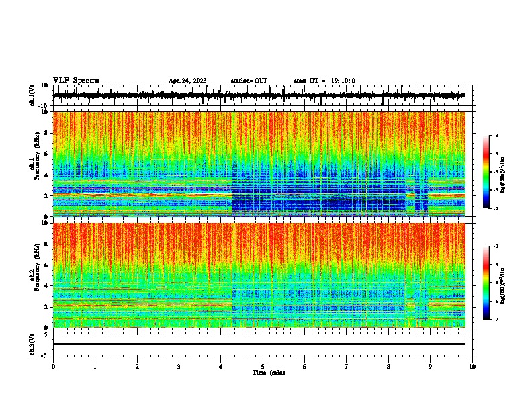
Task: Click the "8" kHz tick on ch.2 axis
Action: click(46, 244)
